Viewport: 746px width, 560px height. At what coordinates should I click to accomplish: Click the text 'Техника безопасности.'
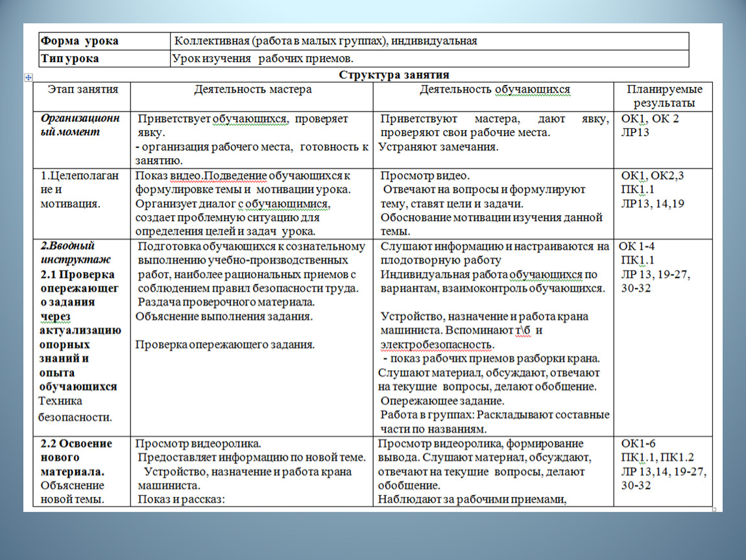pos(75,409)
